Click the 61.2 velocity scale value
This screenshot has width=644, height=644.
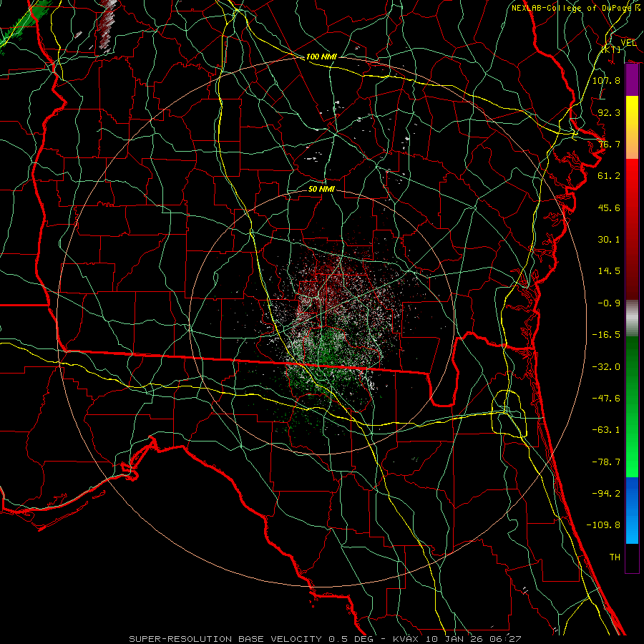[x=609, y=176]
